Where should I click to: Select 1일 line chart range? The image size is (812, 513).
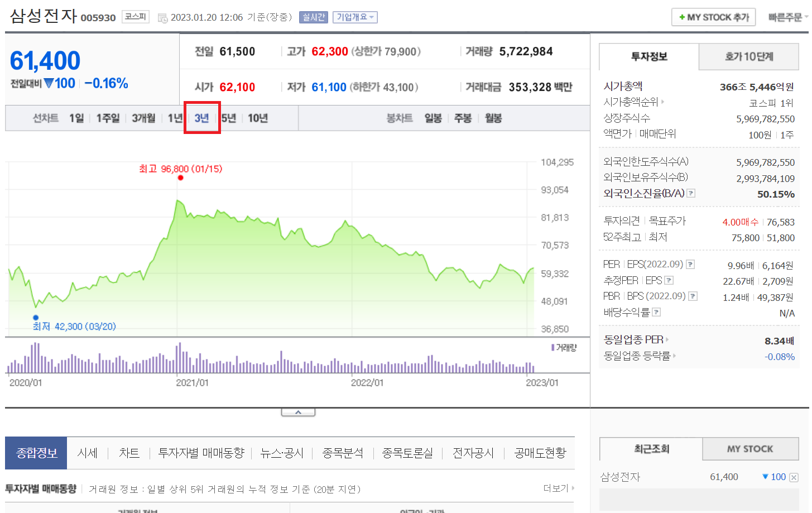[x=76, y=118]
